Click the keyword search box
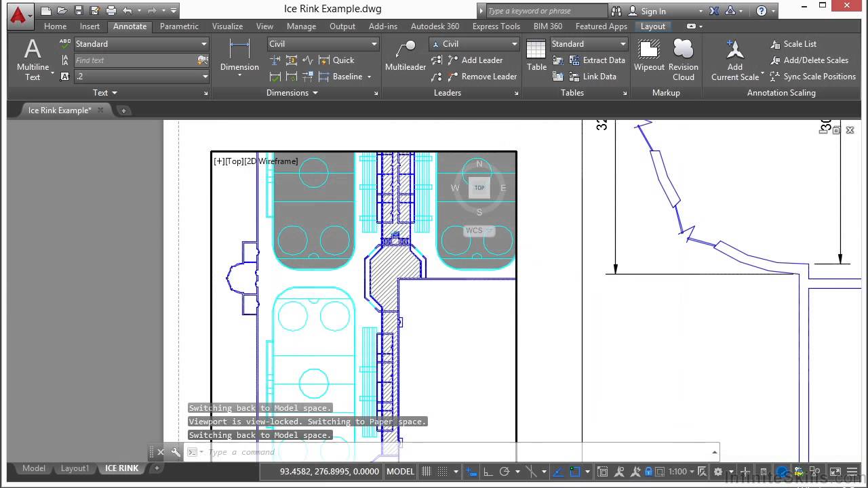The height and width of the screenshot is (488, 868). [547, 11]
